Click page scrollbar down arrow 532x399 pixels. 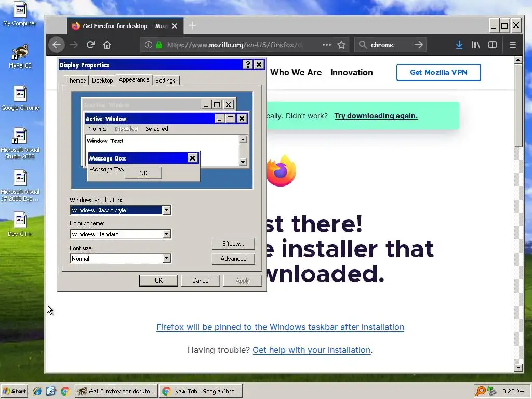(518, 368)
